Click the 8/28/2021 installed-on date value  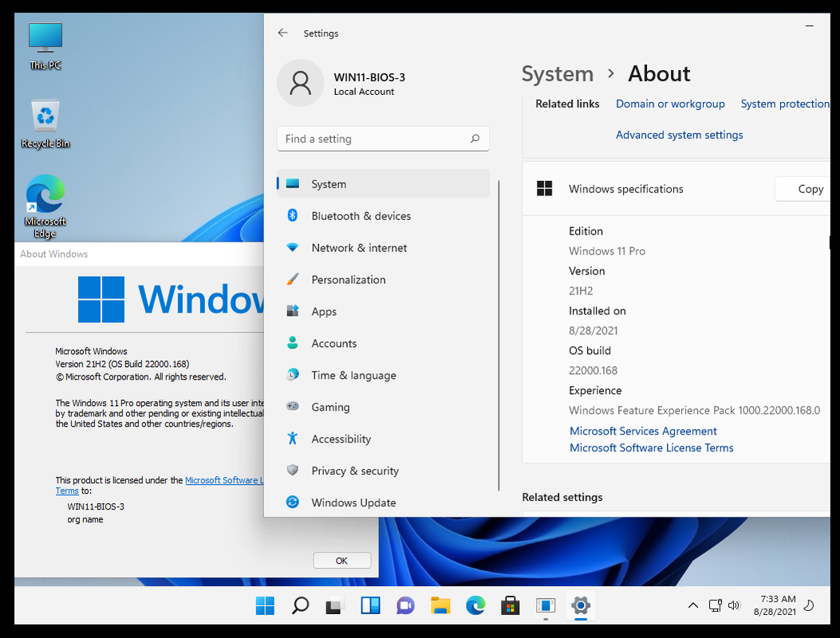593,330
